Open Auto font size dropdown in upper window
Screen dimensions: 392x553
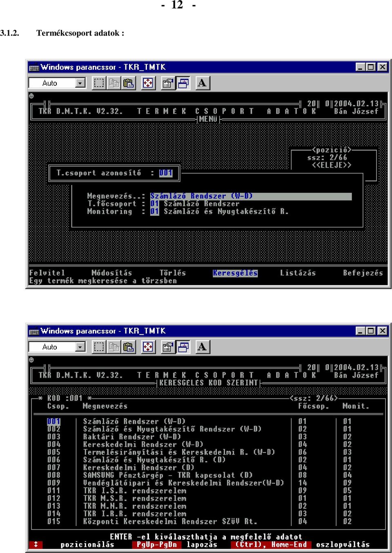tap(80, 83)
